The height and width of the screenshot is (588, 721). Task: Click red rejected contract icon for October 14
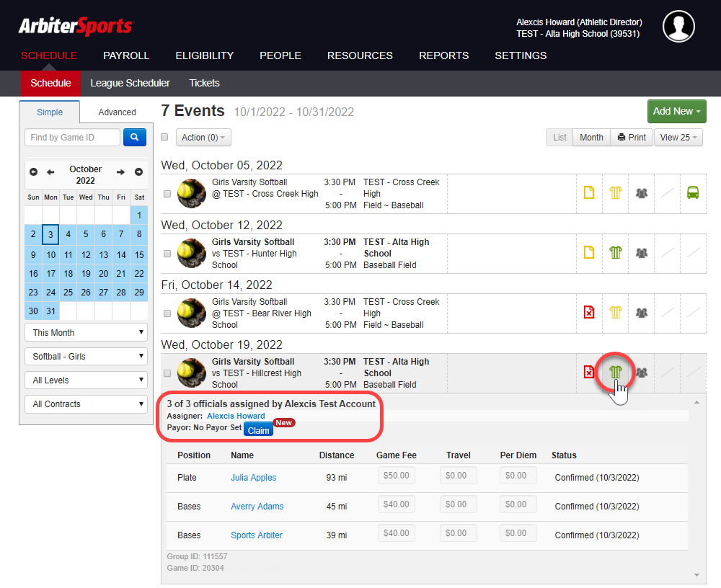coord(589,312)
